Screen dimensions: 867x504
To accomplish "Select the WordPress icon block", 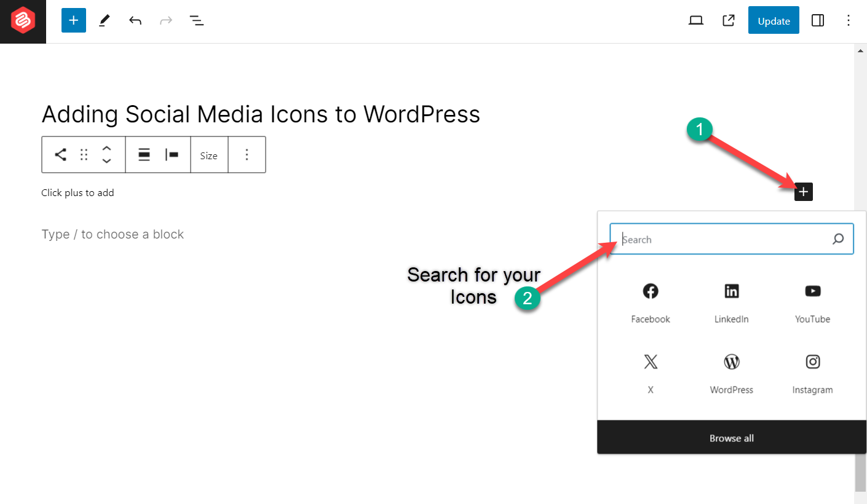I will point(731,361).
